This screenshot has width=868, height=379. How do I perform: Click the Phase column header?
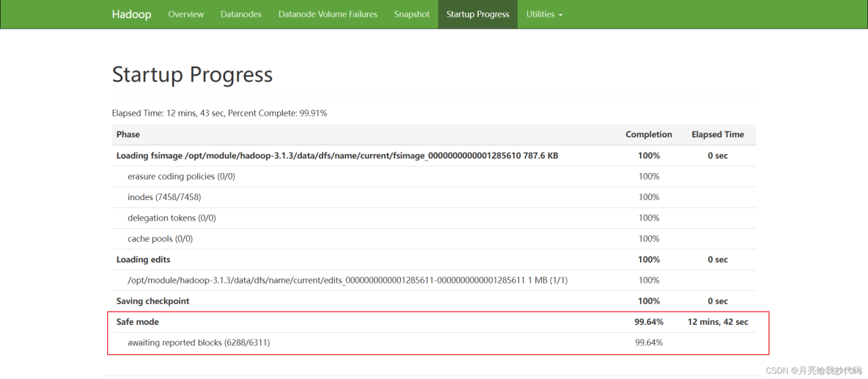pyautogui.click(x=128, y=134)
